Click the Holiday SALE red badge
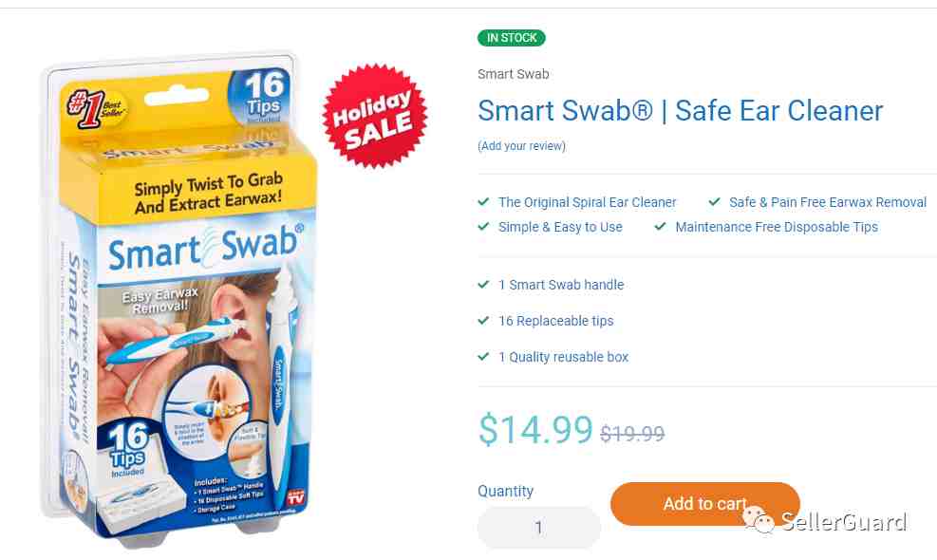 (375, 116)
